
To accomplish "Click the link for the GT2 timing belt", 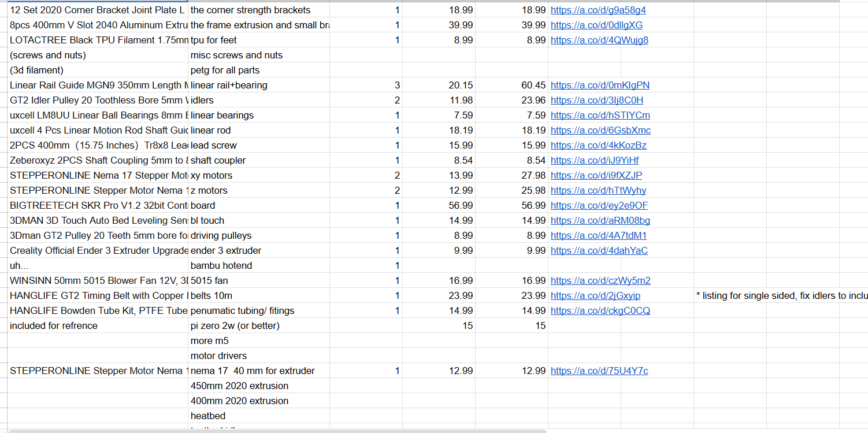I will 595,295.
